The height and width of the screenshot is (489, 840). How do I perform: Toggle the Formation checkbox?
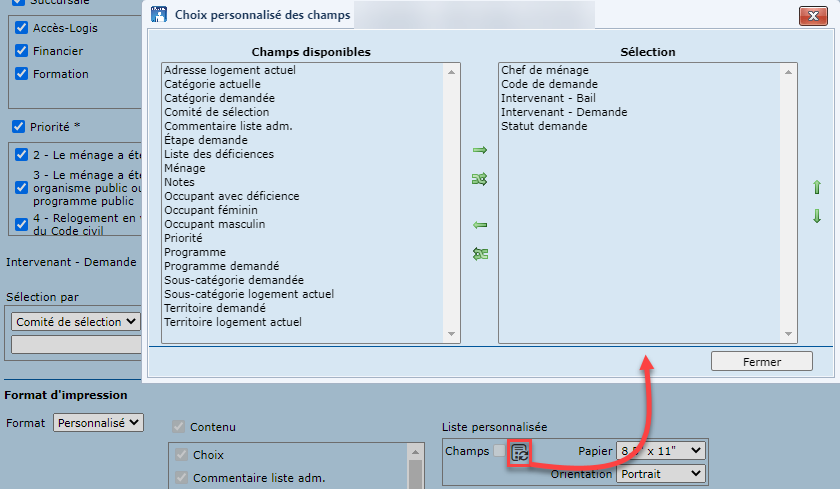[x=21, y=73]
